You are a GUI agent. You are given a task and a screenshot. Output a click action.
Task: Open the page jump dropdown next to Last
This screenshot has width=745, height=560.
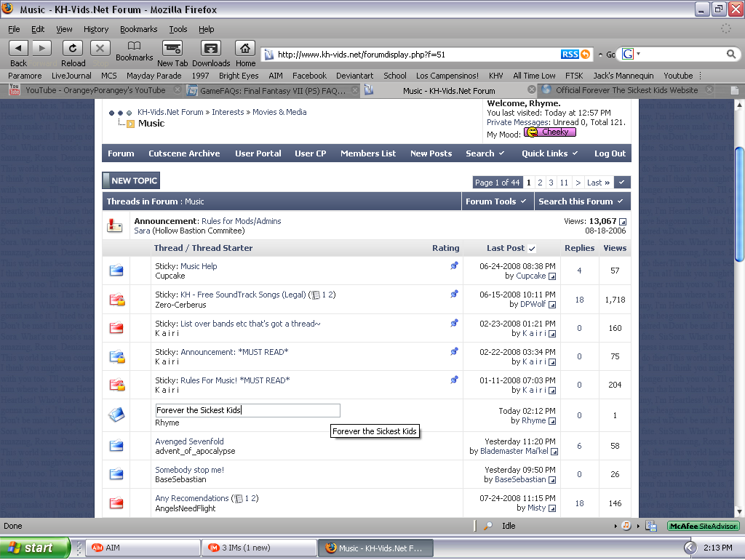(x=622, y=183)
